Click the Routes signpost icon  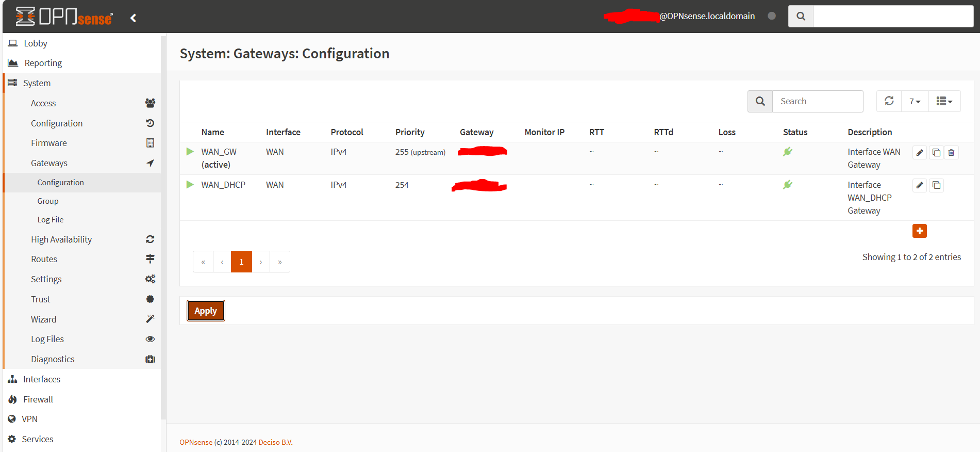[150, 259]
